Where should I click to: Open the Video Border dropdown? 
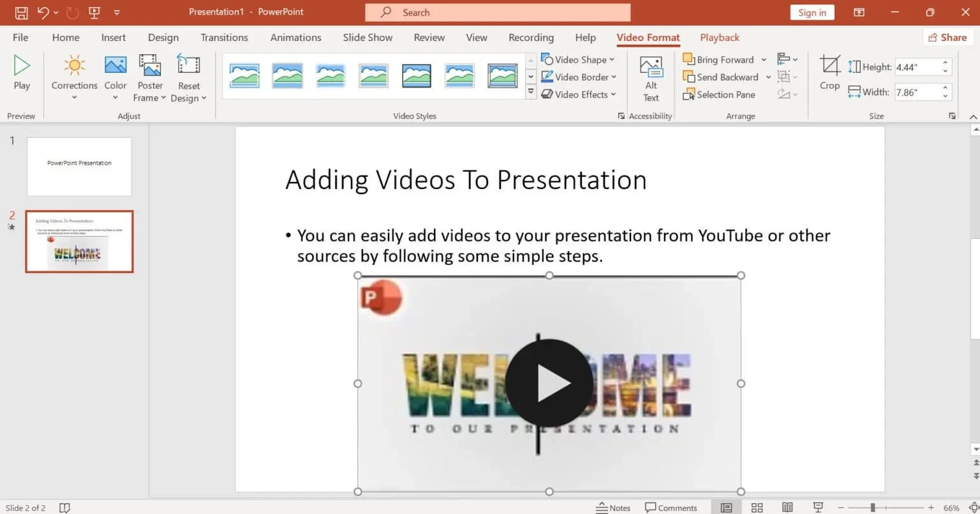pyautogui.click(x=579, y=77)
